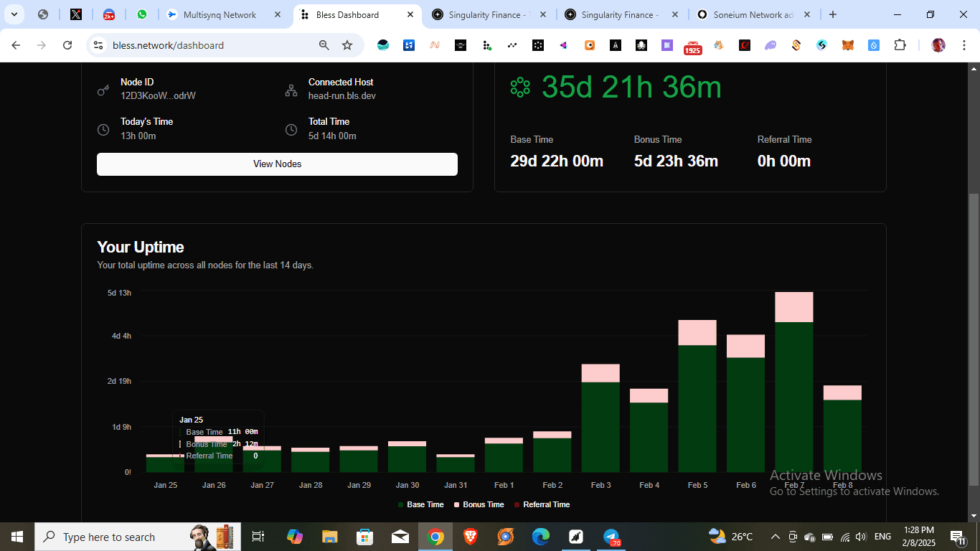Switch to the Multisynq Network tab

click(x=219, y=14)
